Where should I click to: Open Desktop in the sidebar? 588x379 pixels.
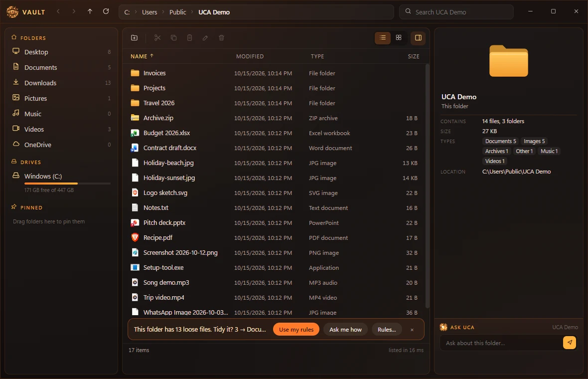[61, 52]
